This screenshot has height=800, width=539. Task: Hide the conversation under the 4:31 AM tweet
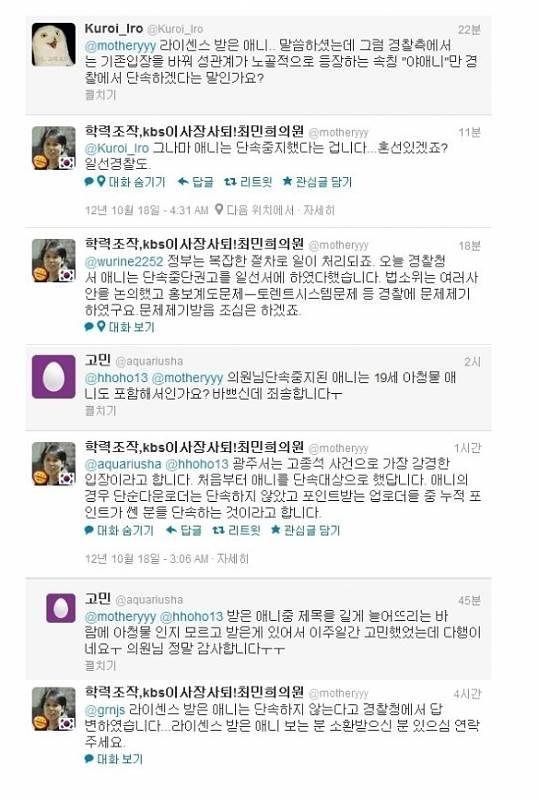137,182
